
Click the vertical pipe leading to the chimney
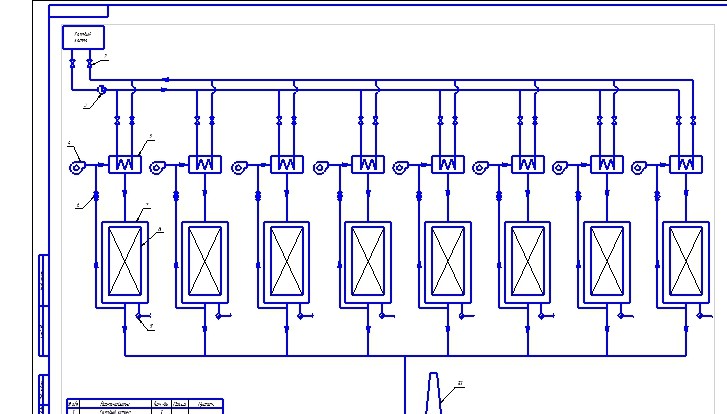(x=405, y=385)
